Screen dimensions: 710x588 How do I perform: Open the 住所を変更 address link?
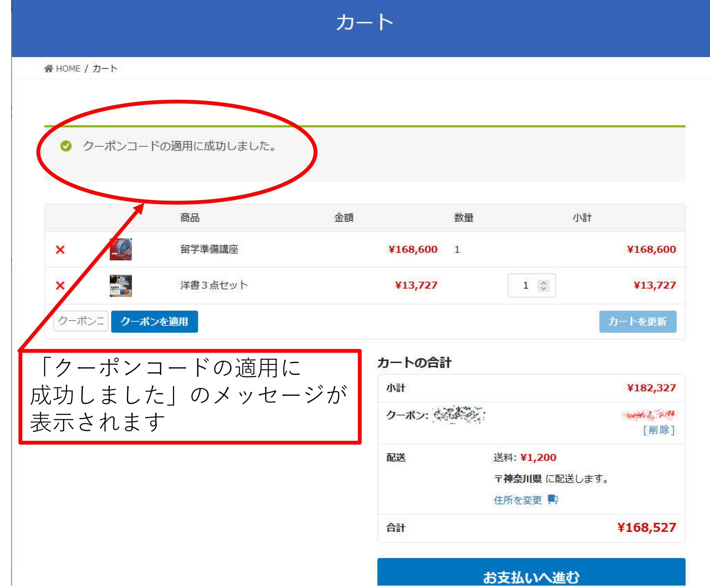coord(518,500)
